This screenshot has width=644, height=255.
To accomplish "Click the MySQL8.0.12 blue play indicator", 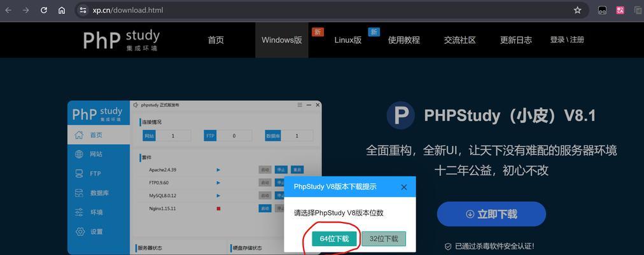I will [218, 195].
